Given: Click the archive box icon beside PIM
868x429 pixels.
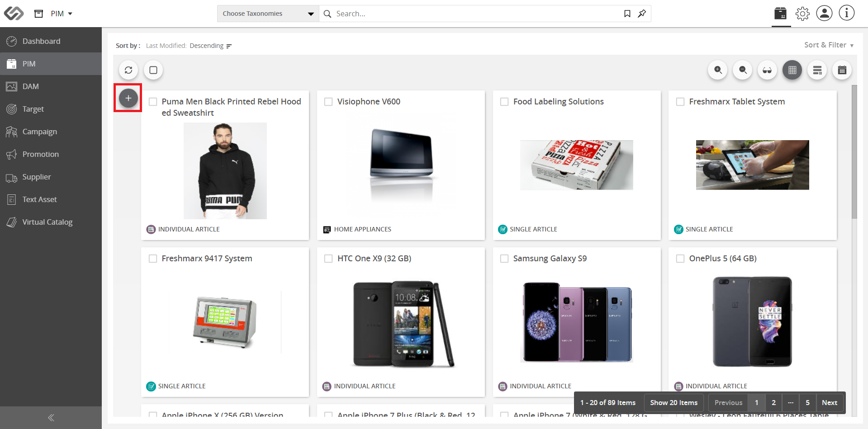Looking at the screenshot, I should click(x=39, y=14).
